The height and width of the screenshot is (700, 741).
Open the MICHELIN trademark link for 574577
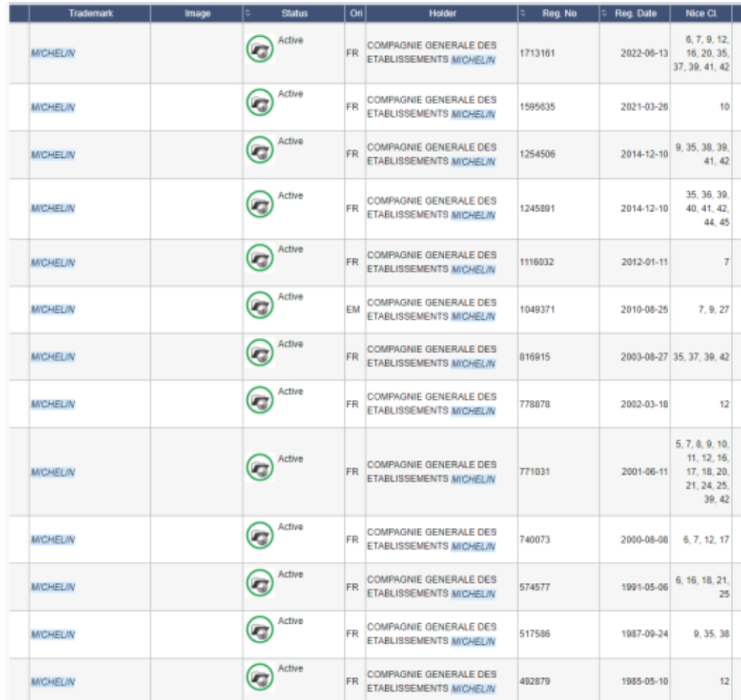tap(53, 586)
